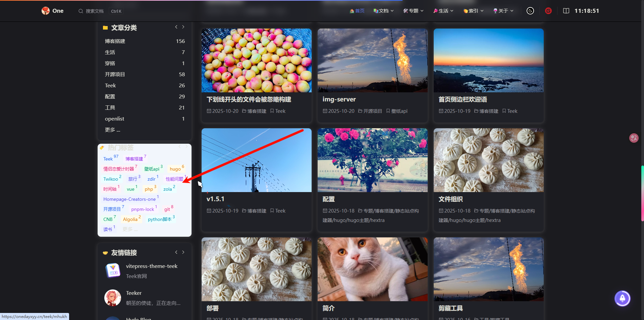Expand the 专题 dropdown menu
This screenshot has width=644, height=320.
click(x=413, y=11)
